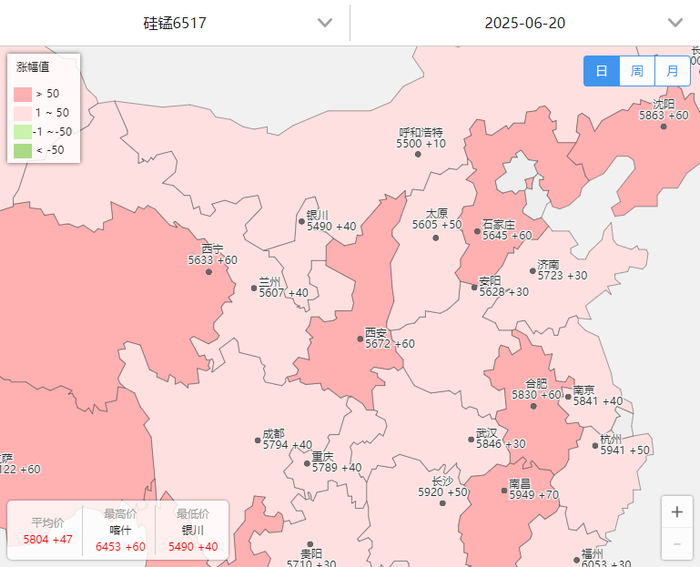Click the 成都 city marker dot

pyautogui.click(x=258, y=440)
